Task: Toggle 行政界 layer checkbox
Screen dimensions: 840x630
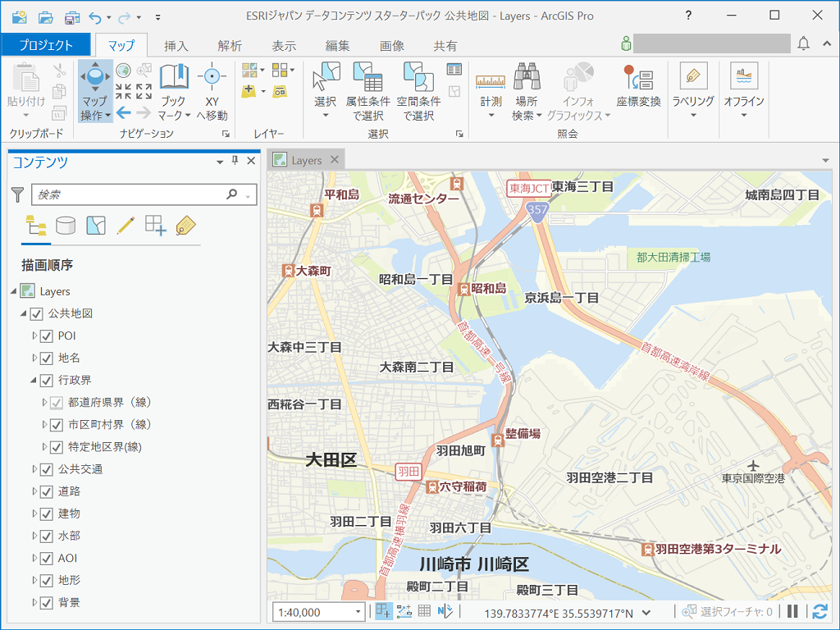Action: [47, 381]
